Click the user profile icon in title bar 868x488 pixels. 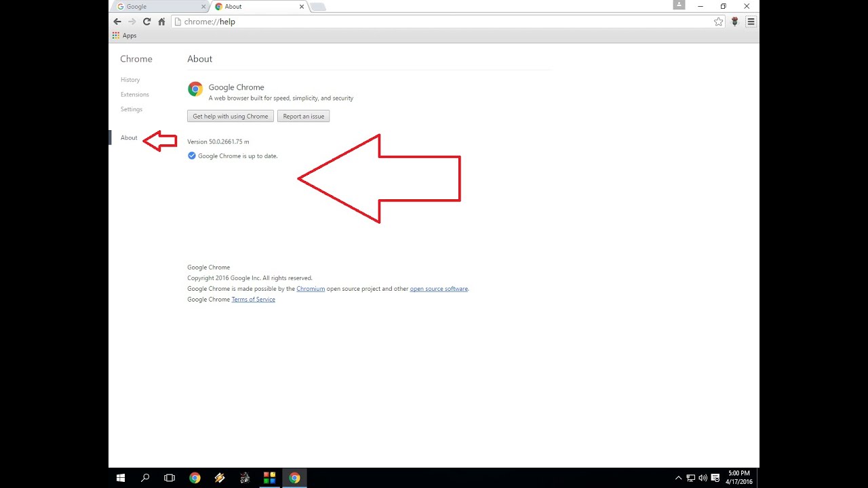679,5
